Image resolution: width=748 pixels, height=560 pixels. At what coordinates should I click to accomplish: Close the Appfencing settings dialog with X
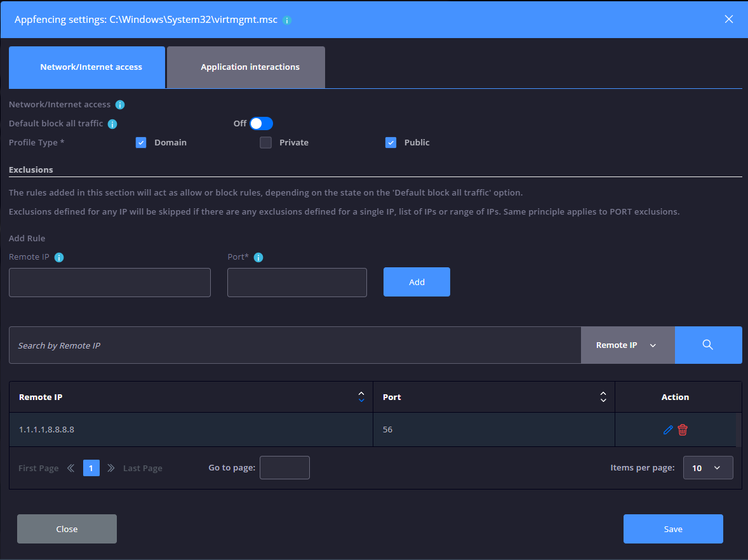coord(728,19)
